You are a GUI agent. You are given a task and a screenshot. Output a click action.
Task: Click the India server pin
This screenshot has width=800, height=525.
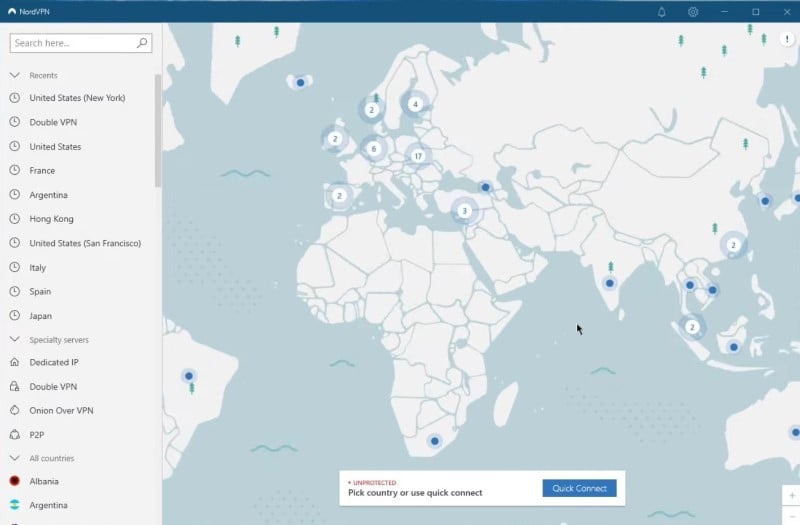[609, 283]
